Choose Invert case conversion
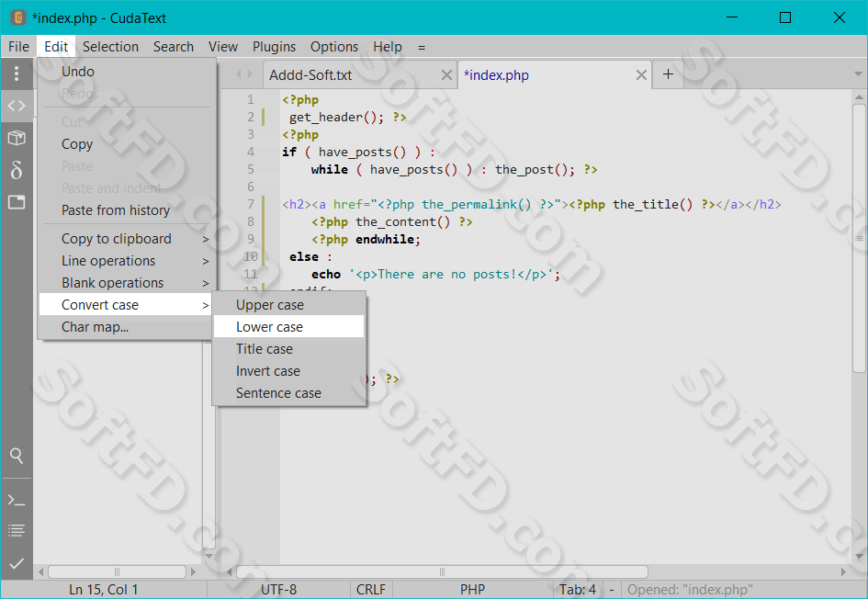This screenshot has width=868, height=599. click(289, 371)
